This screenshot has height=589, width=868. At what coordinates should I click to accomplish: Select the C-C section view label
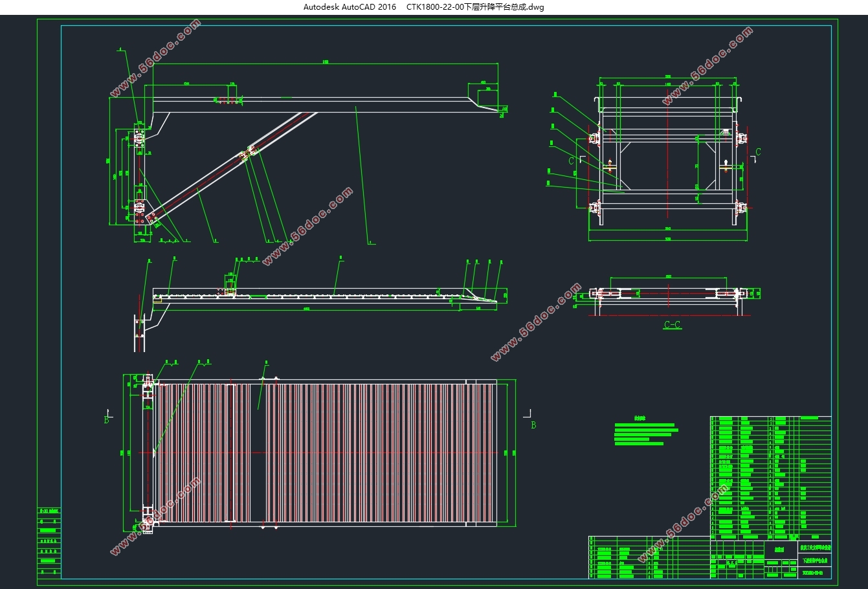(673, 325)
